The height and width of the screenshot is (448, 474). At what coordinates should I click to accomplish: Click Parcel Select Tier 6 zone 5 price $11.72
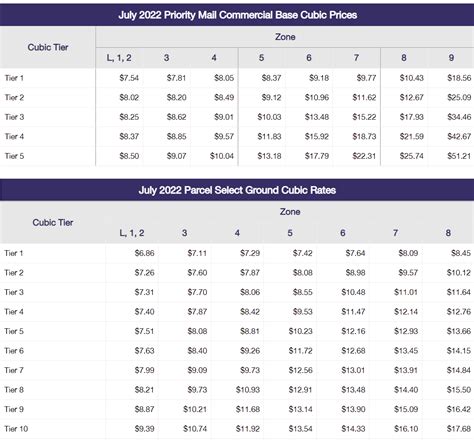(x=300, y=351)
